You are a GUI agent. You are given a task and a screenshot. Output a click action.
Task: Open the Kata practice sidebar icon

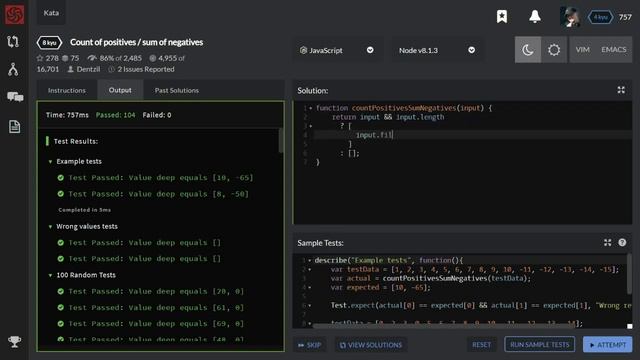click(x=13, y=42)
